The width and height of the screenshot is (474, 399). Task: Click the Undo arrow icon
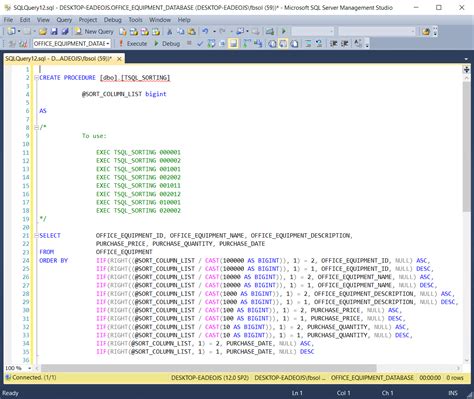pyautogui.click(x=205, y=32)
